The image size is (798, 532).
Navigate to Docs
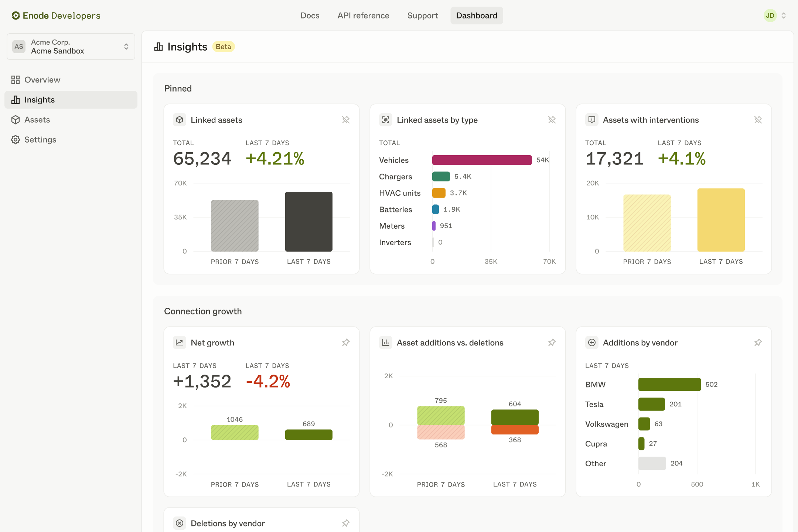click(x=310, y=16)
